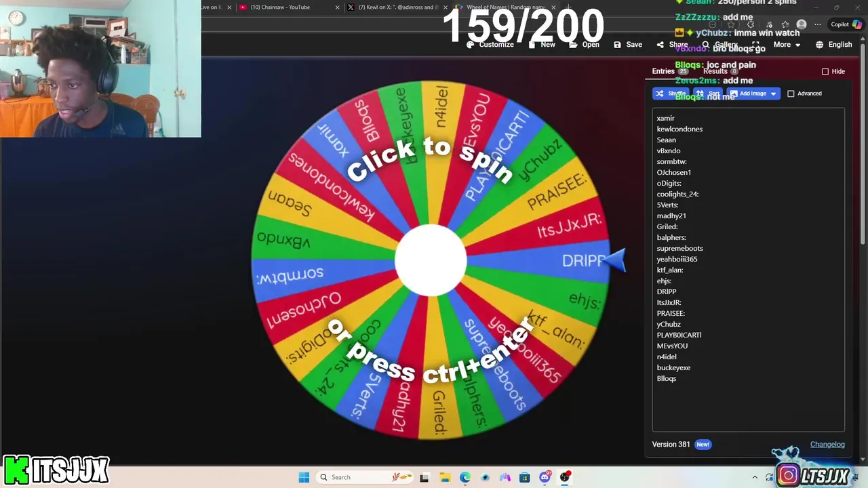Change language from English
The width and height of the screenshot is (868, 488).
point(833,44)
